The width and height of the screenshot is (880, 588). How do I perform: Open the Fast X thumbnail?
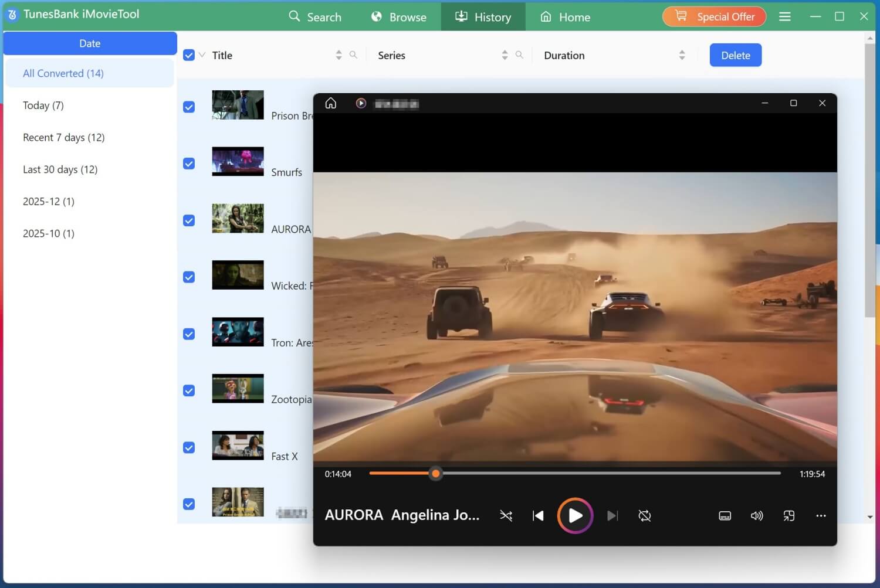tap(238, 446)
